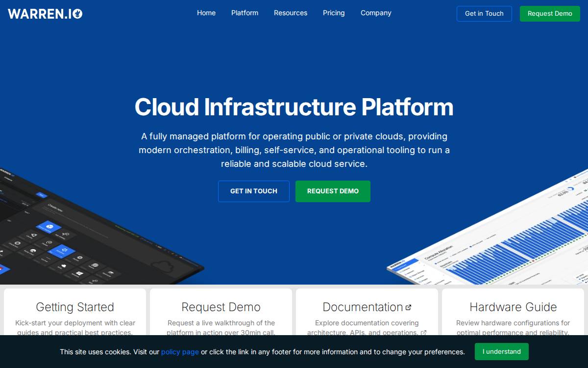
Task: Open the Company menu
Action: [376, 13]
